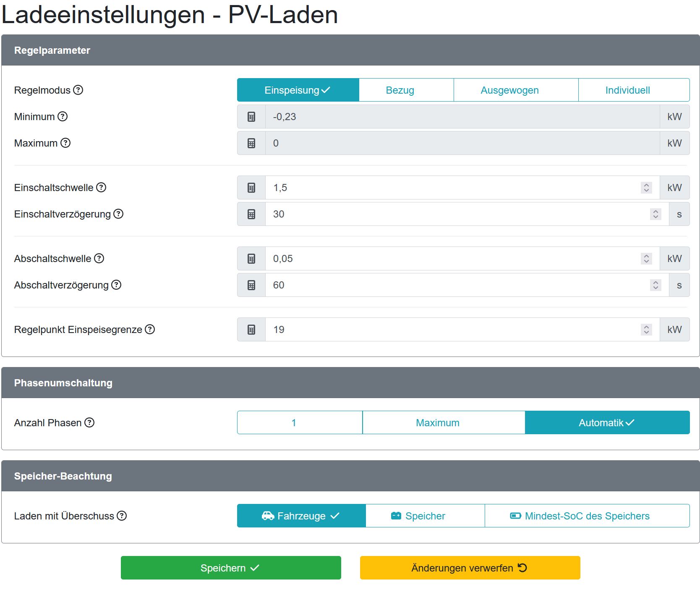Focus the Einschaltschwelle field showing 1,5
Screen dimensions: 700x590
pyautogui.click(x=462, y=188)
